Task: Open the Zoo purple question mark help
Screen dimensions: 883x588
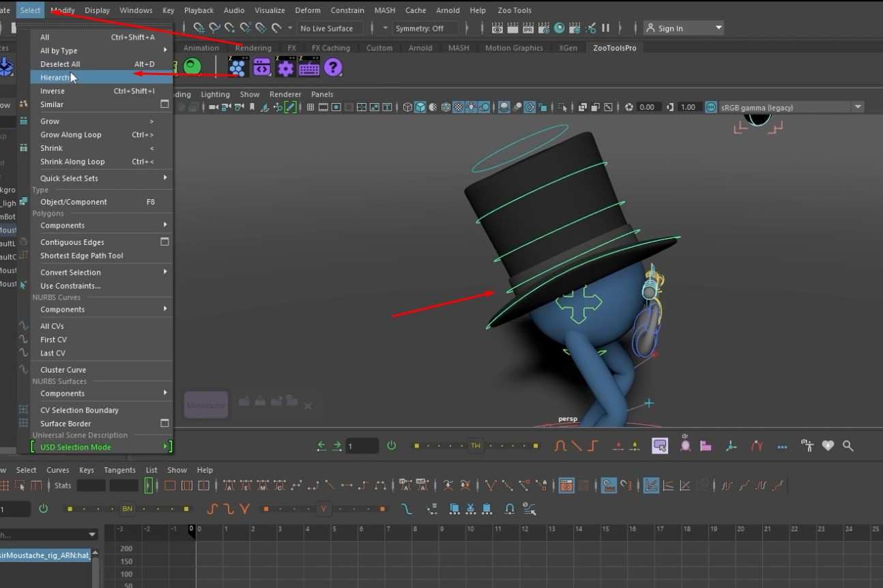Action: point(333,68)
